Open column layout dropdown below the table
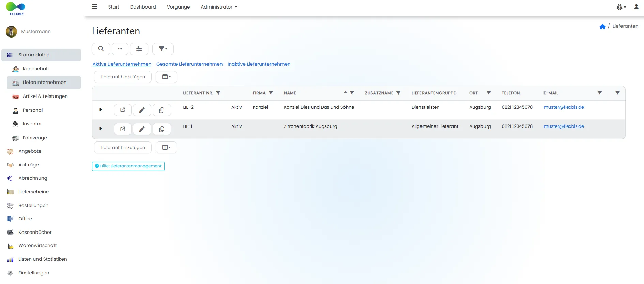 tap(166, 147)
